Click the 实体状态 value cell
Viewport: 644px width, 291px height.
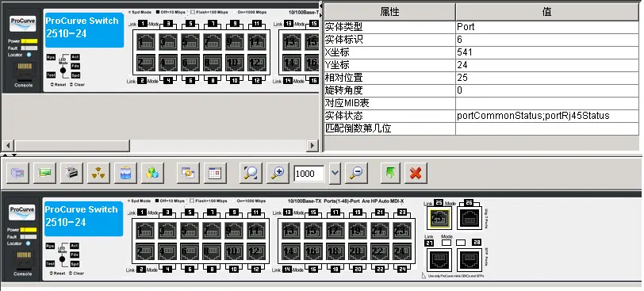coord(547,116)
